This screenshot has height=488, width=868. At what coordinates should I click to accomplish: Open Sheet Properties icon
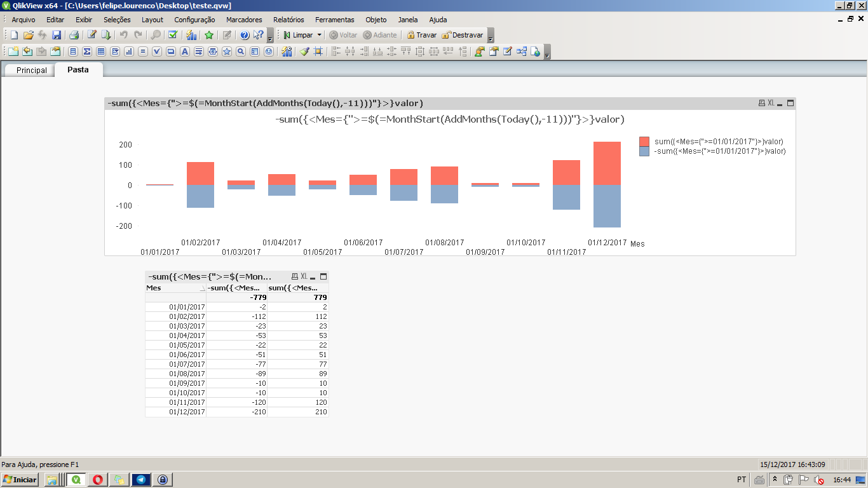[x=56, y=51]
